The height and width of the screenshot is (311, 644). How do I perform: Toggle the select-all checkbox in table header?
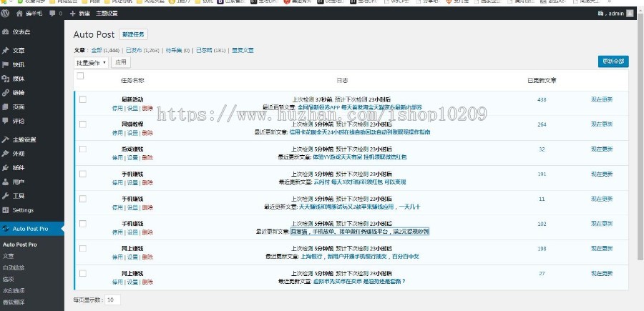[x=80, y=76]
